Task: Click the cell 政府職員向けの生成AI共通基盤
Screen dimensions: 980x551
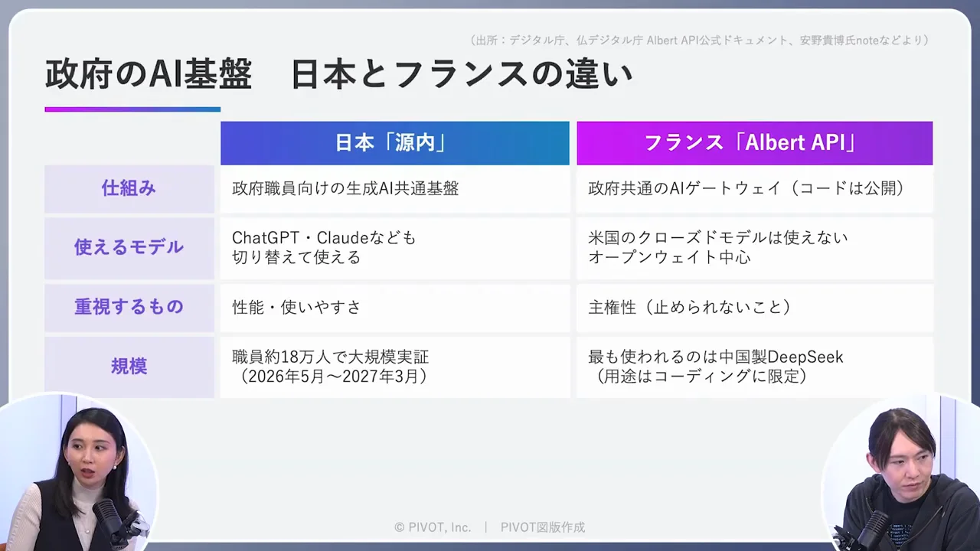Action: [395, 188]
